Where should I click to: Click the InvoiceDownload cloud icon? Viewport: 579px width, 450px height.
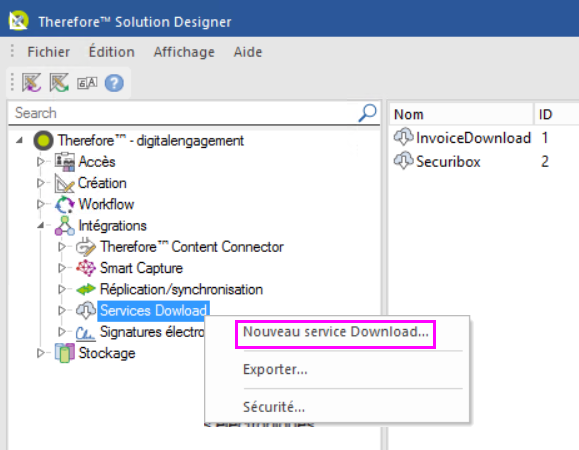tap(403, 137)
